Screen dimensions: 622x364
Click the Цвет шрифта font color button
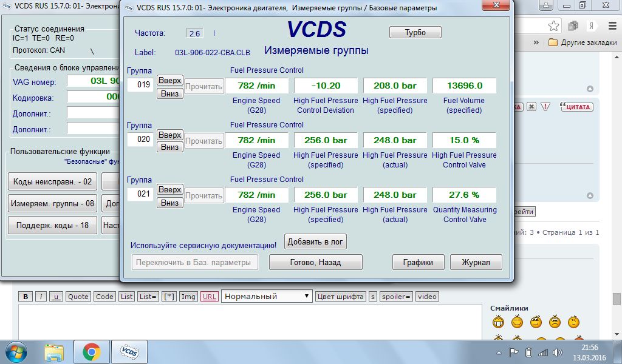tap(340, 297)
